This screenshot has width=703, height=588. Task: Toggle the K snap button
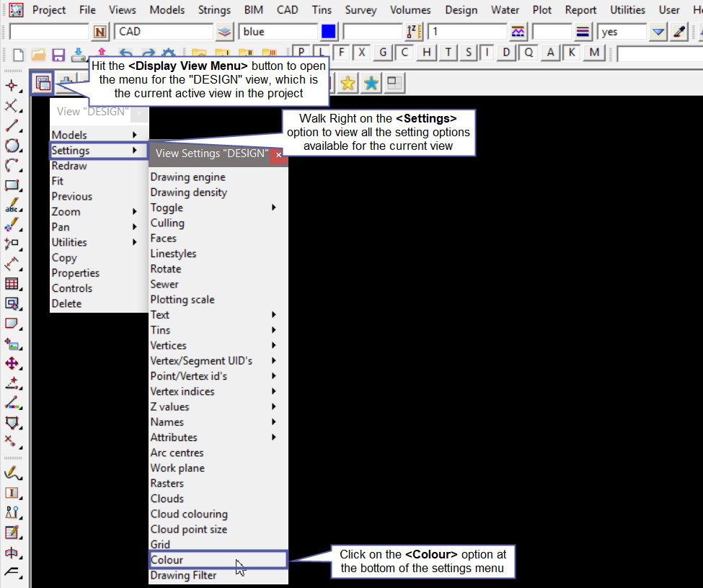572,53
